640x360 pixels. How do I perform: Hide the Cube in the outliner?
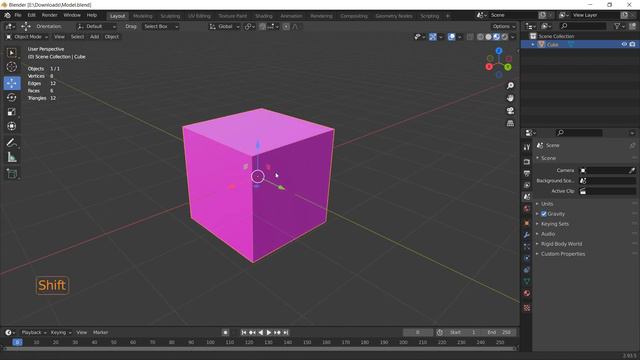coord(624,44)
